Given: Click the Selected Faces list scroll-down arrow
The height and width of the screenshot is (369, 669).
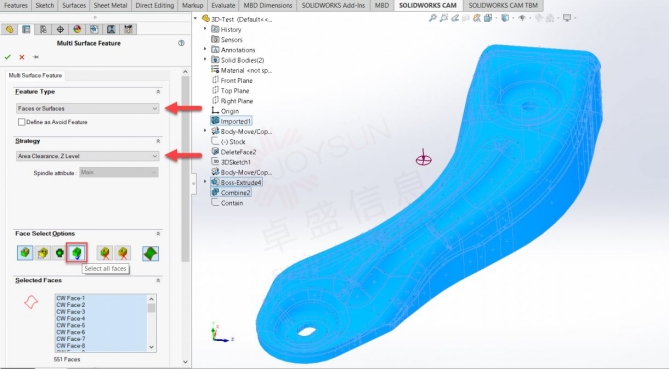Looking at the screenshot, I should pyautogui.click(x=151, y=347).
